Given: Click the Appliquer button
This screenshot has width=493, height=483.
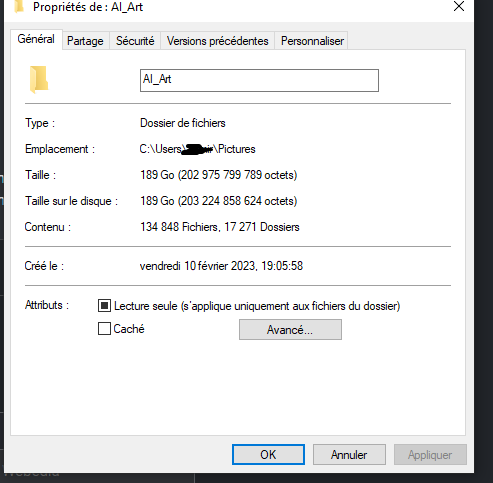Looking at the screenshot, I should pyautogui.click(x=430, y=454).
